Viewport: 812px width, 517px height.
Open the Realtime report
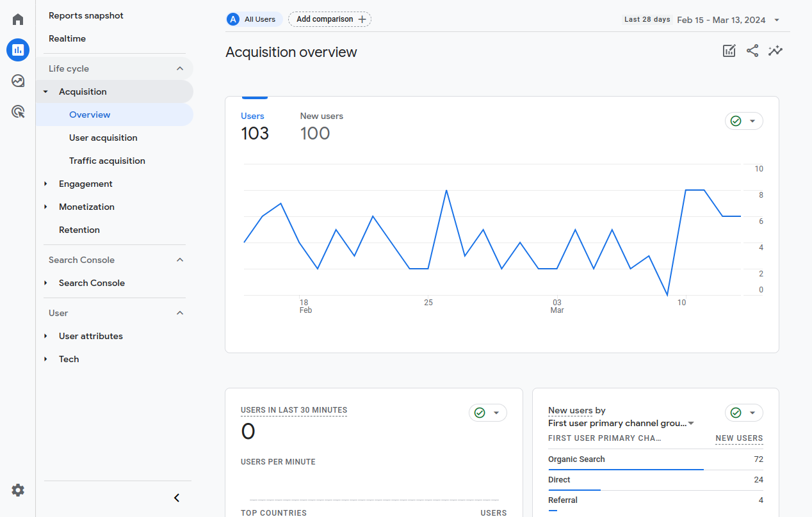click(x=67, y=38)
